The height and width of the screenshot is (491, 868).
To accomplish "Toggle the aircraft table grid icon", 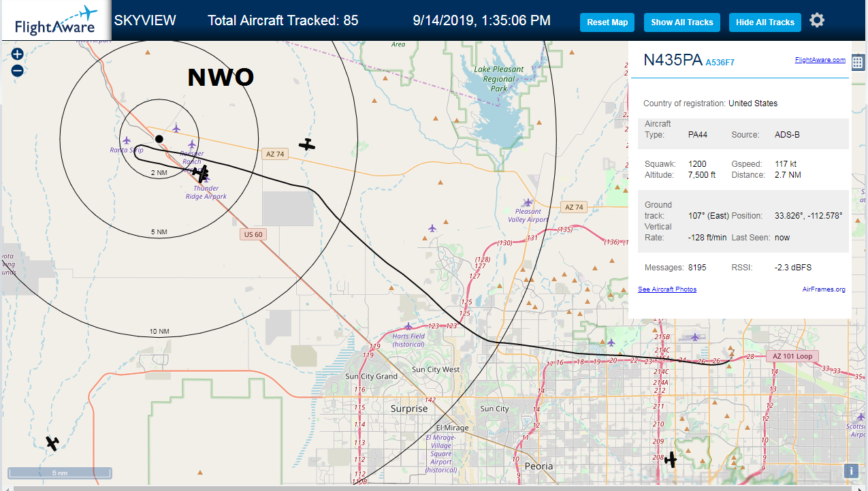I will 857,63.
